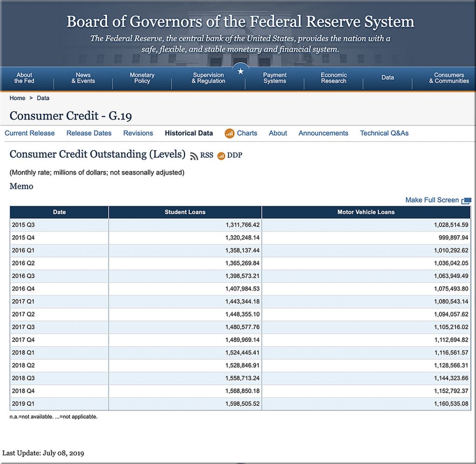Click motor vehicle loans value 1,028,514.59
This screenshot has width=476, height=464.
click(451, 225)
